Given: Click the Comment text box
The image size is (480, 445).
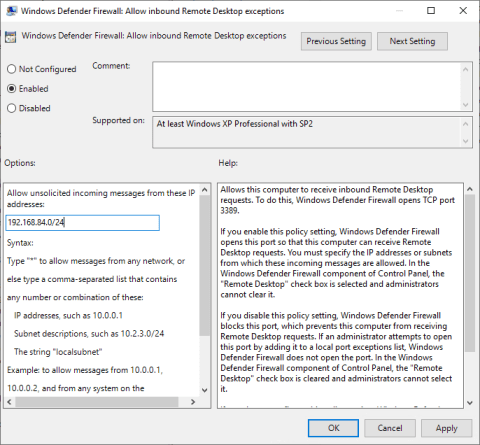Looking at the screenshot, I should (x=307, y=86).
